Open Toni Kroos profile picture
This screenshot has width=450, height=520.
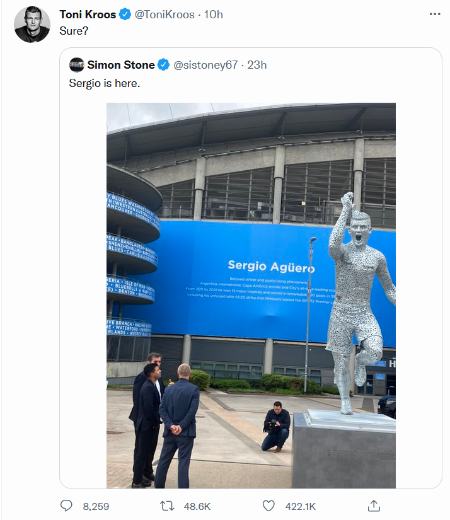click(x=32, y=24)
